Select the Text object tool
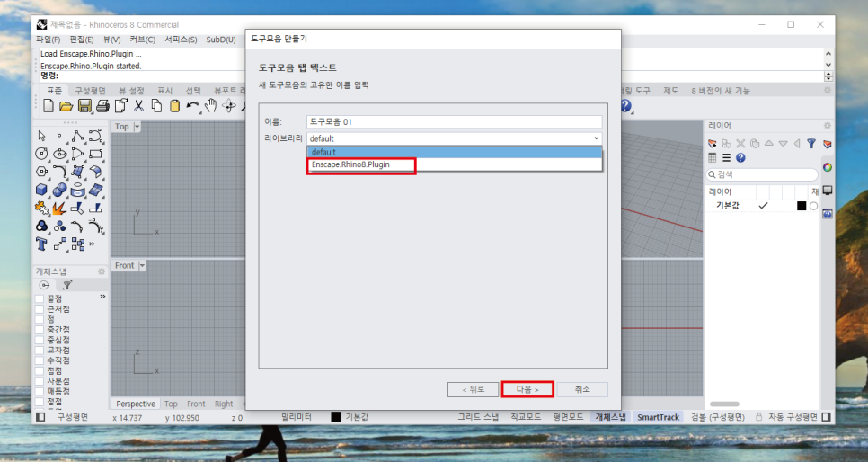This screenshot has height=462, width=868. click(41, 244)
